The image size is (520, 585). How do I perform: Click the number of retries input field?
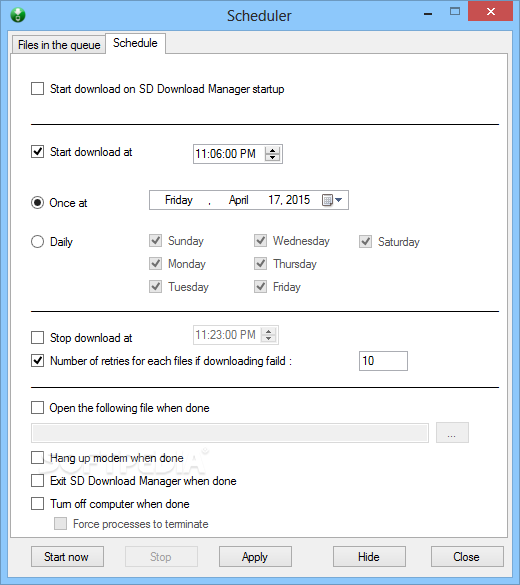pyautogui.click(x=383, y=361)
